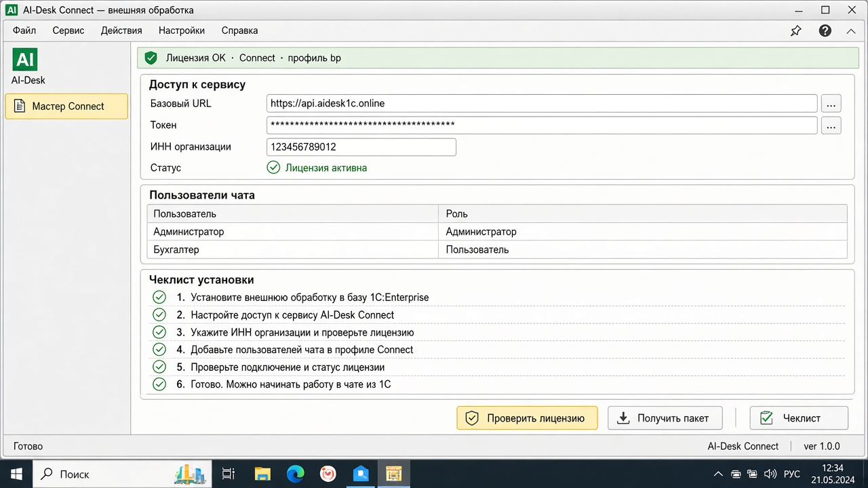Open the Справка menu
The image size is (868, 488).
[x=239, y=30]
